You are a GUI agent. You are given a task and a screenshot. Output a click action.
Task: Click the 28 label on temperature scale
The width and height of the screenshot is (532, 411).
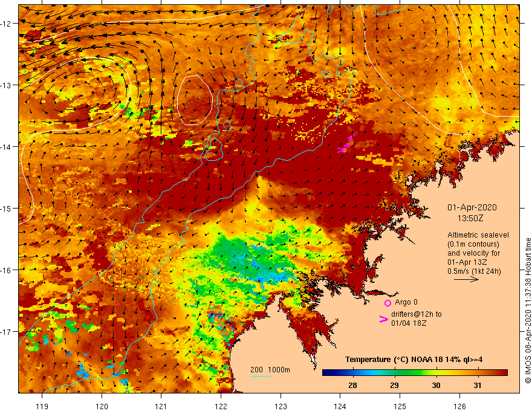[x=352, y=385]
